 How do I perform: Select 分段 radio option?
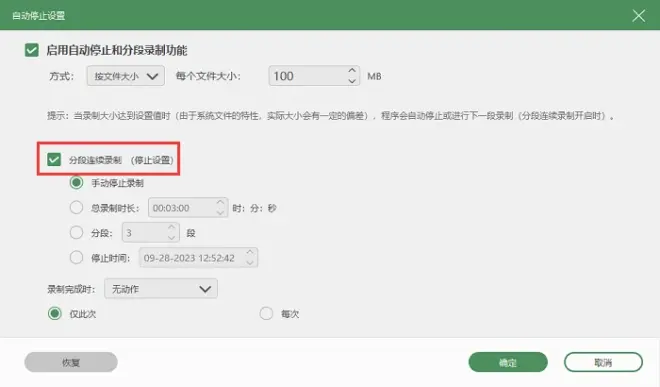point(76,232)
